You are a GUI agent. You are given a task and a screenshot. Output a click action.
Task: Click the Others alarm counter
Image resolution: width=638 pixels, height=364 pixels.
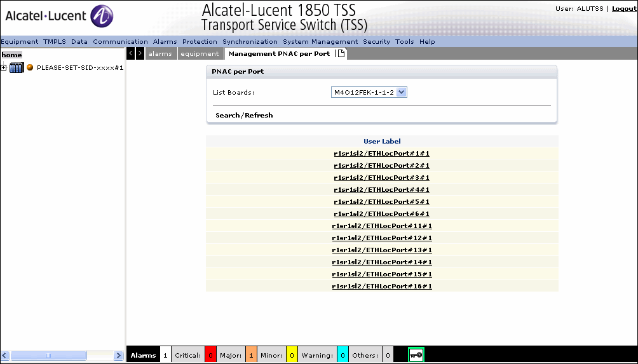[x=388, y=355]
